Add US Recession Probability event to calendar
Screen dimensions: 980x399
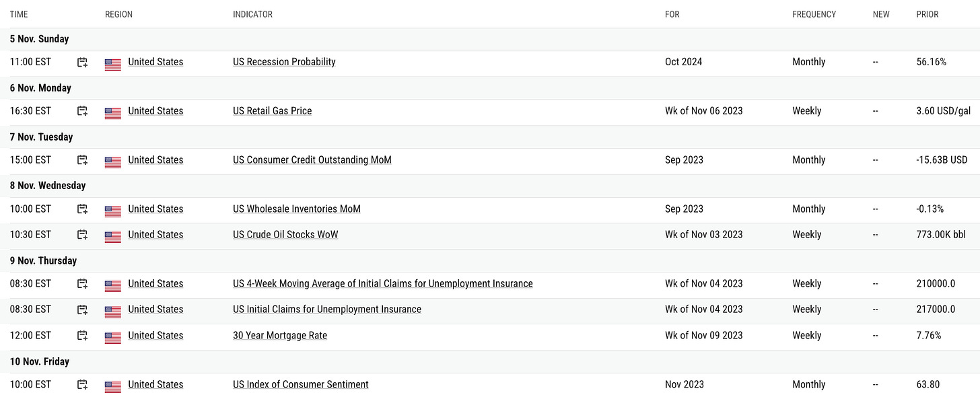(x=82, y=63)
